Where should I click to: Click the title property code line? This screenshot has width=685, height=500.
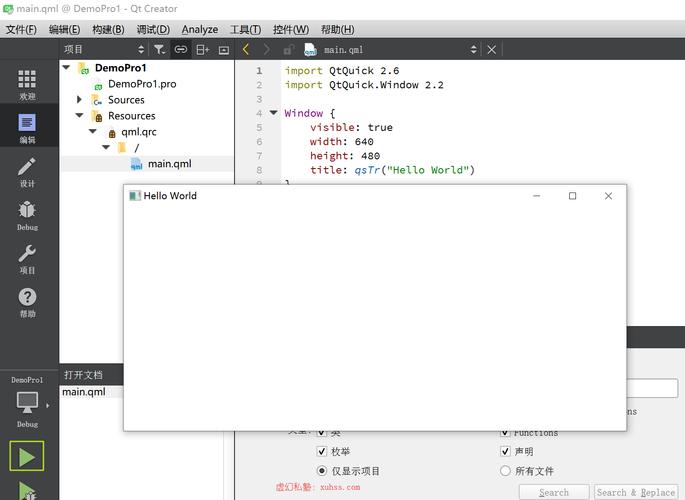(392, 170)
